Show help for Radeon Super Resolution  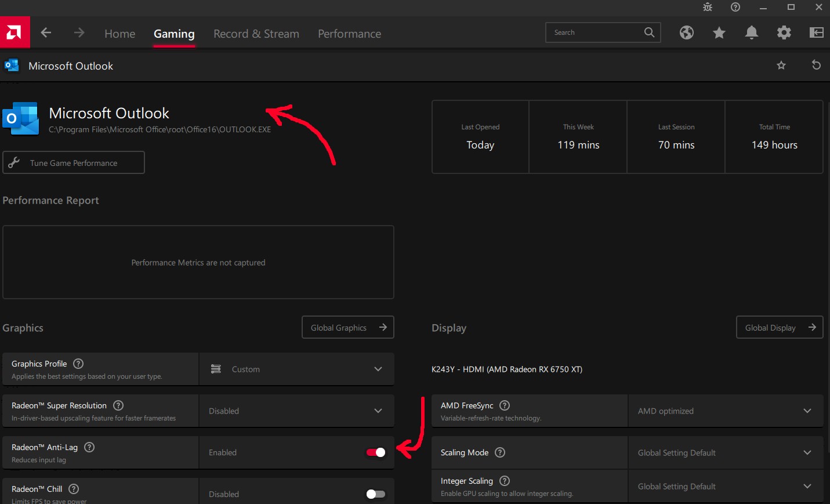point(118,405)
